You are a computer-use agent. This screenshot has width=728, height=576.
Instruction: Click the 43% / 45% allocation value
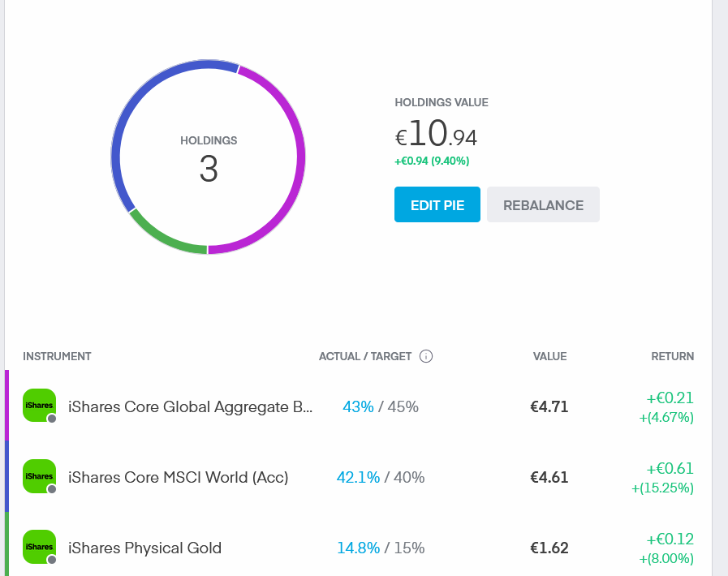pyautogui.click(x=381, y=407)
